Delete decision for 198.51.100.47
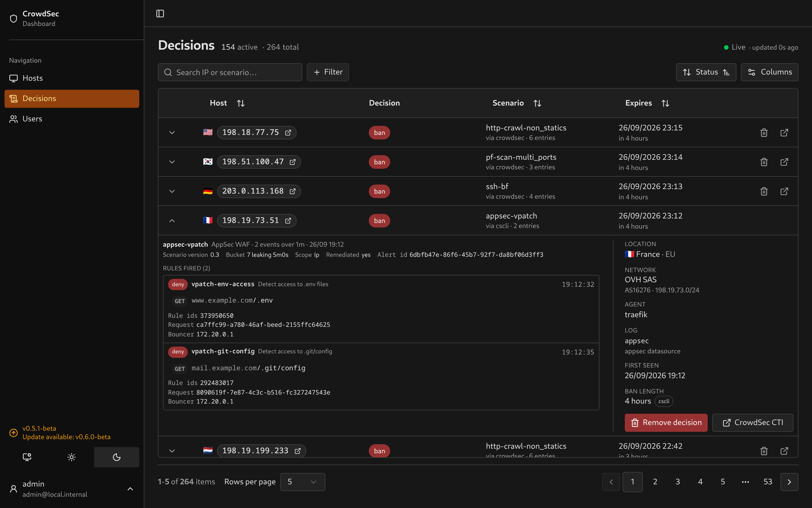Screen dimensions: 812x508 pyautogui.click(x=764, y=162)
